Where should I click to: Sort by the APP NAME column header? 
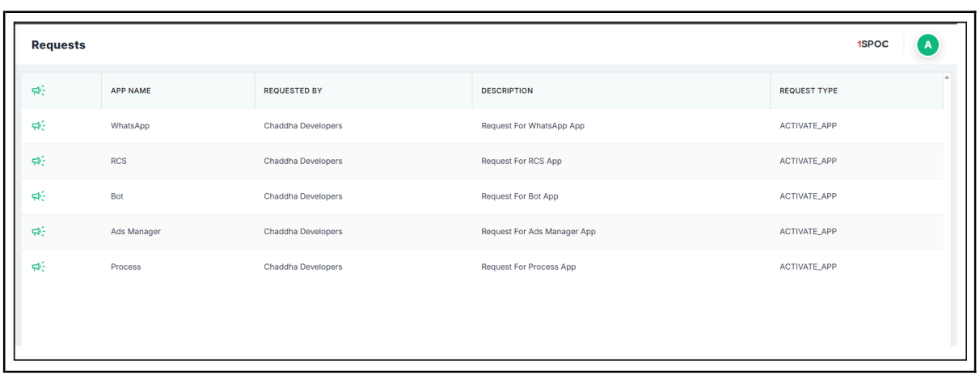pos(131,90)
